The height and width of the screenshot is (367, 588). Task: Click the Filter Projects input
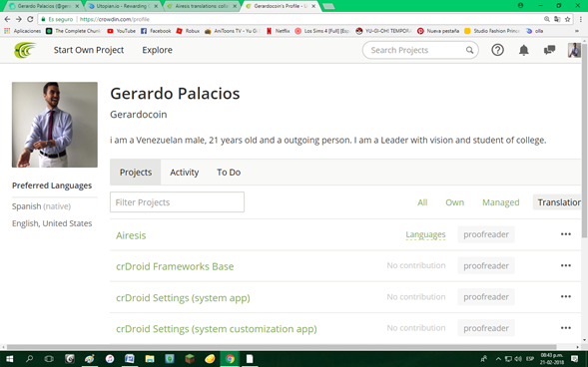coord(177,202)
